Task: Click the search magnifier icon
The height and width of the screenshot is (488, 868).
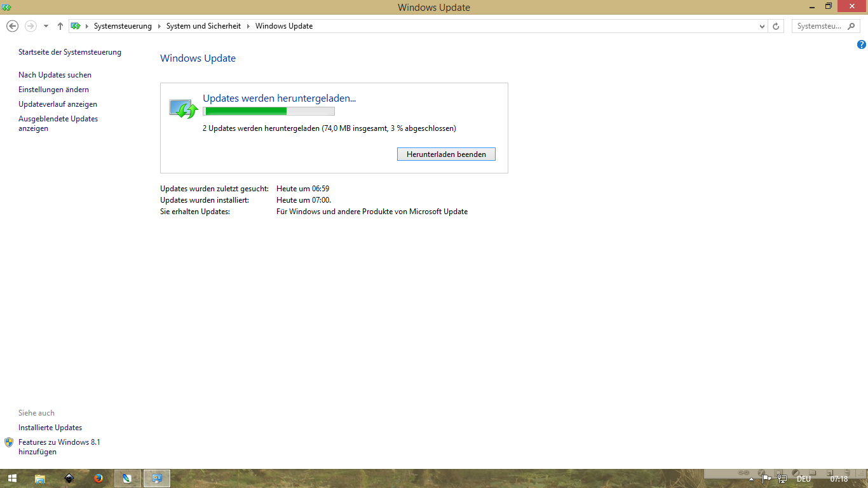Action: tap(852, 26)
